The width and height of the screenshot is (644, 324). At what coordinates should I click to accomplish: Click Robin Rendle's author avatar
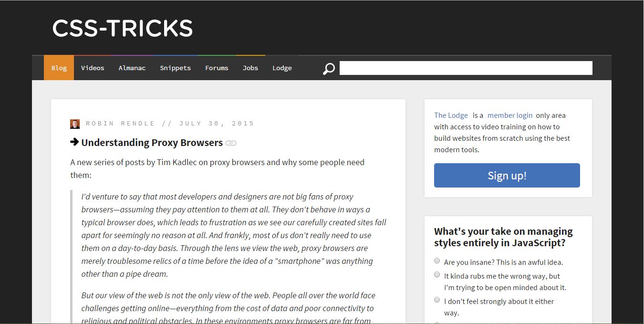[75, 124]
